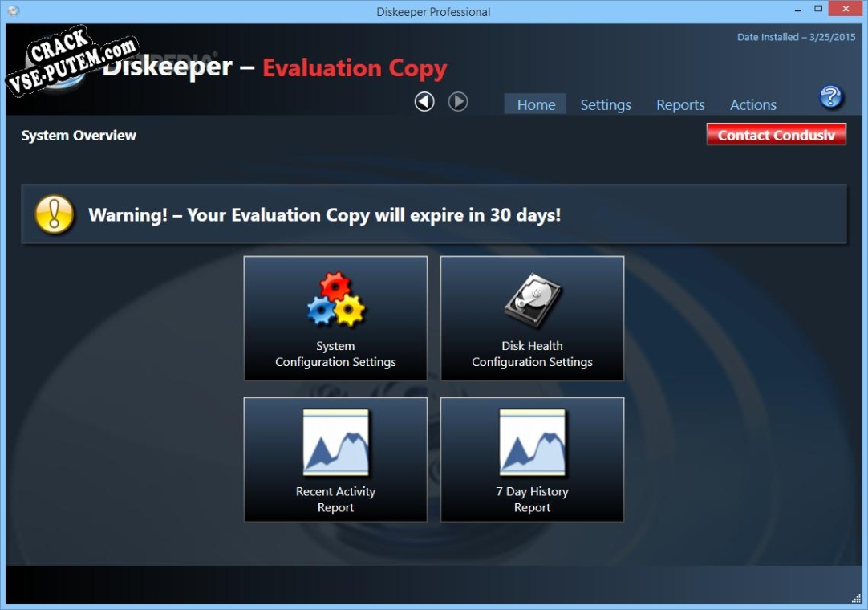Click the yellow warning exclamation icon
The image size is (868, 610).
point(55,214)
